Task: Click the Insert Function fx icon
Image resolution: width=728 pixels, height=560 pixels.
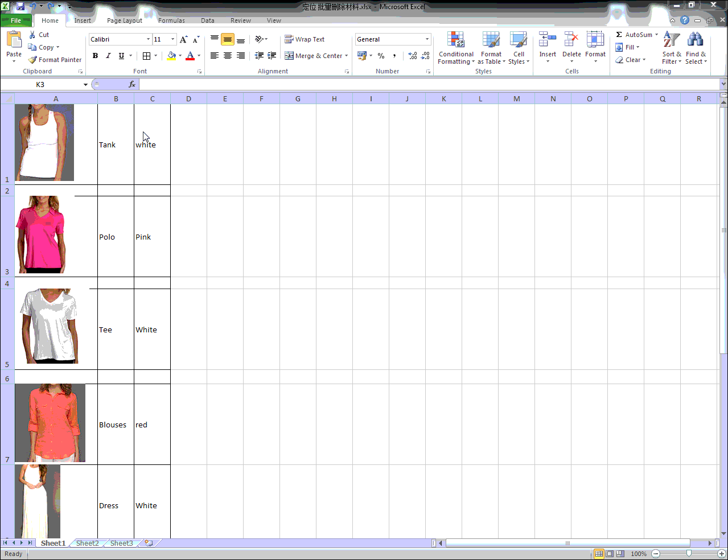Action: point(132,84)
